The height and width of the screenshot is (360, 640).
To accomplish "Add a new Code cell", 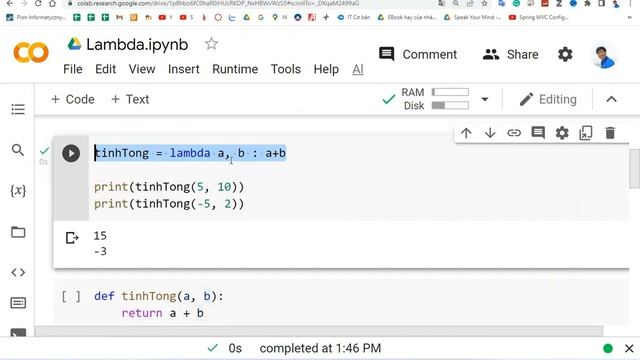I will pyautogui.click(x=73, y=99).
